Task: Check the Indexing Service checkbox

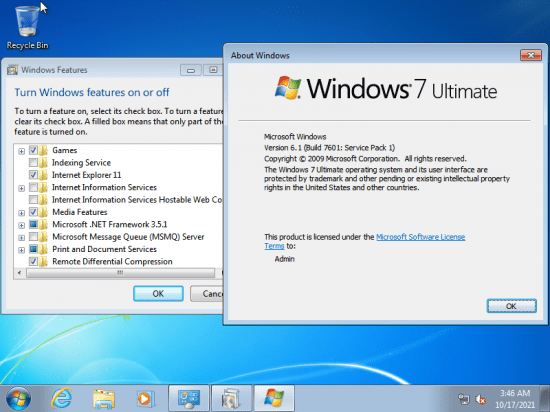Action: click(x=33, y=163)
